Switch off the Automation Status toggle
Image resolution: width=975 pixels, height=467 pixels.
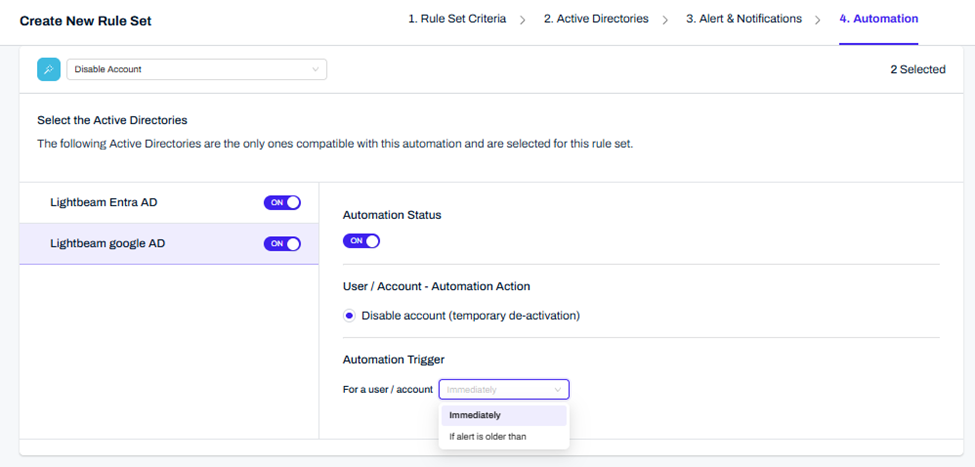(x=361, y=241)
